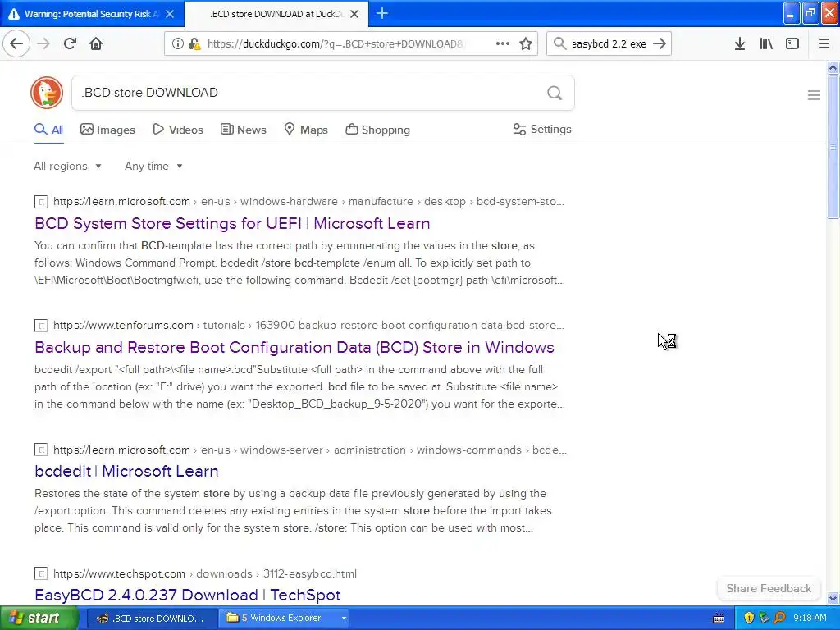Screen dimensions: 840x630
Task: Switch to Images results
Action: click(107, 130)
